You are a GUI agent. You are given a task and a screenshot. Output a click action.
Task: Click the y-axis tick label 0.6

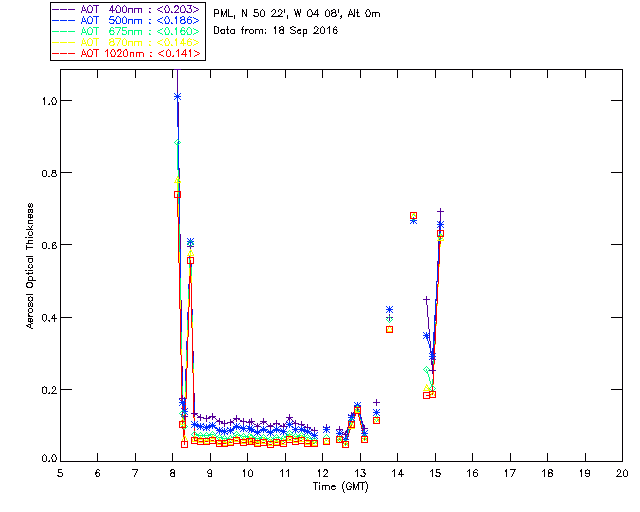point(49,245)
